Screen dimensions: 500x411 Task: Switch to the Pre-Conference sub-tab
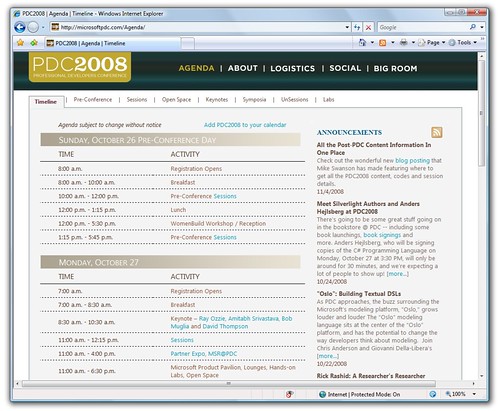pos(93,100)
